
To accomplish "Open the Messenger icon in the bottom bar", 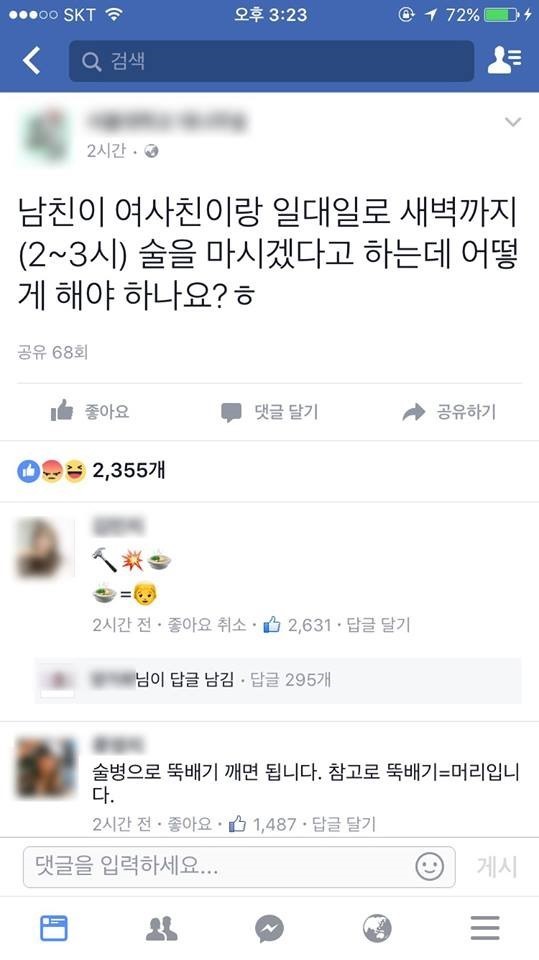I will pos(270,929).
